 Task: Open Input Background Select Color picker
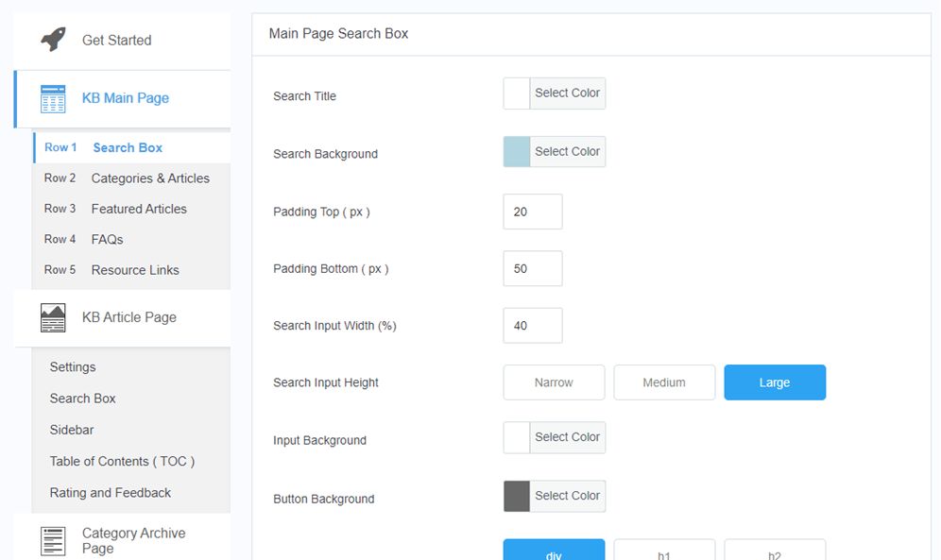[x=567, y=437]
